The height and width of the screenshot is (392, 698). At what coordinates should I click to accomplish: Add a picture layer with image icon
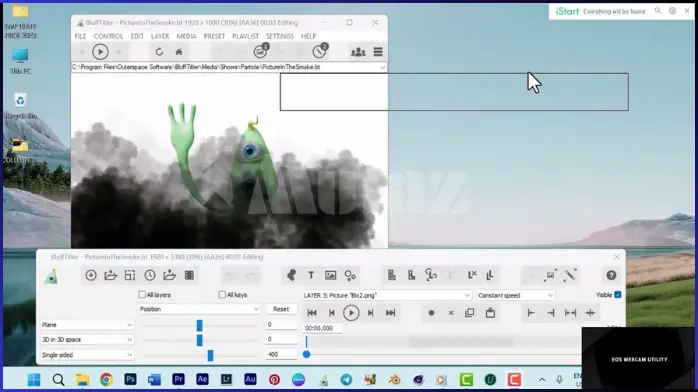point(330,275)
